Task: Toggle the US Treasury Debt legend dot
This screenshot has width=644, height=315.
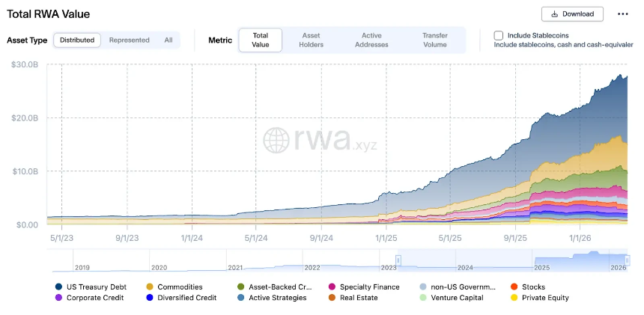Action: 58,287
